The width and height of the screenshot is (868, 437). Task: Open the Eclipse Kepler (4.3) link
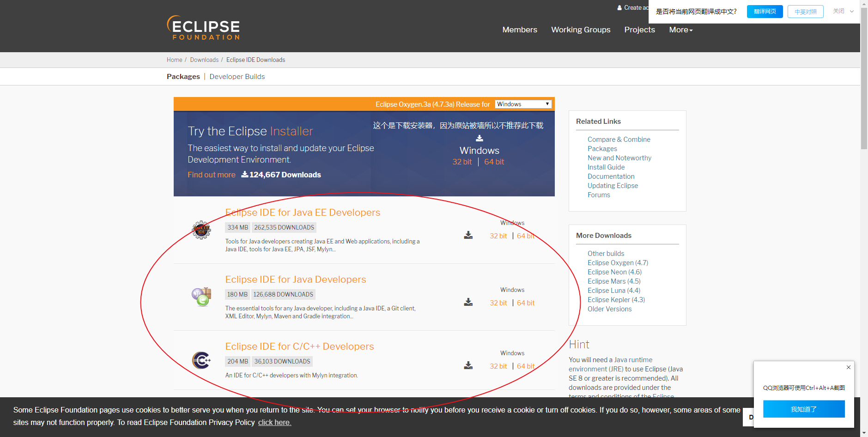[616, 300]
